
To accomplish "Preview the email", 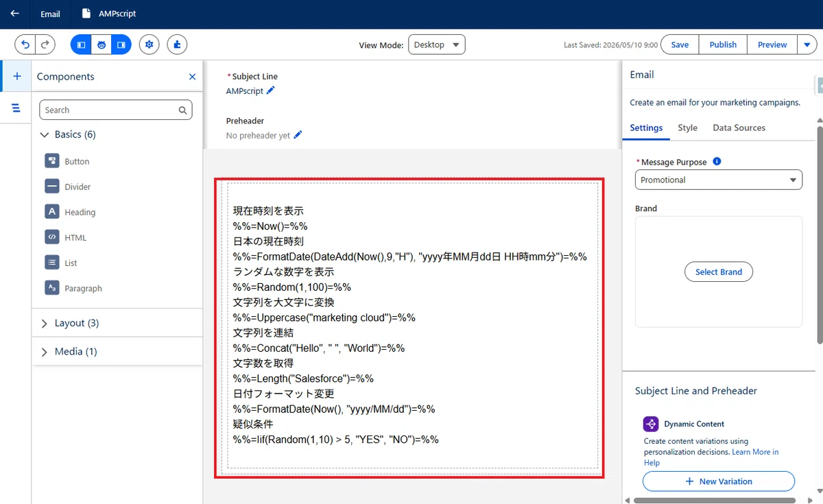I will pyautogui.click(x=772, y=45).
